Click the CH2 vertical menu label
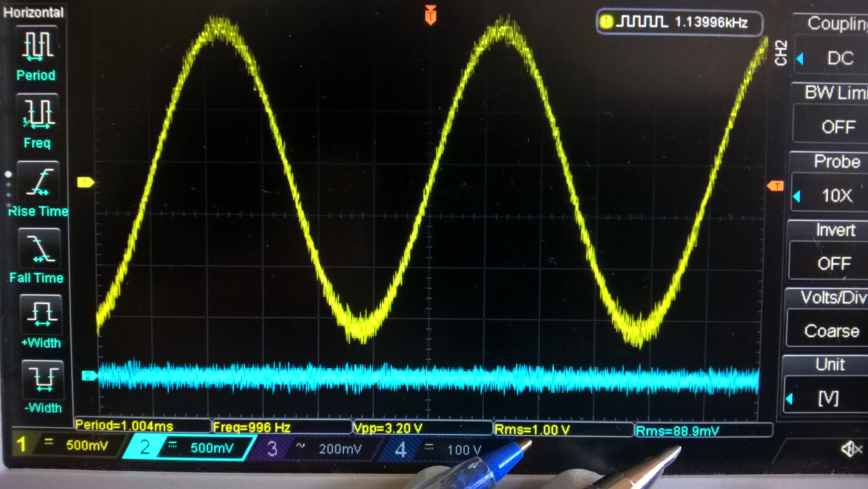Screen dimensions: 868x489 point(781,53)
